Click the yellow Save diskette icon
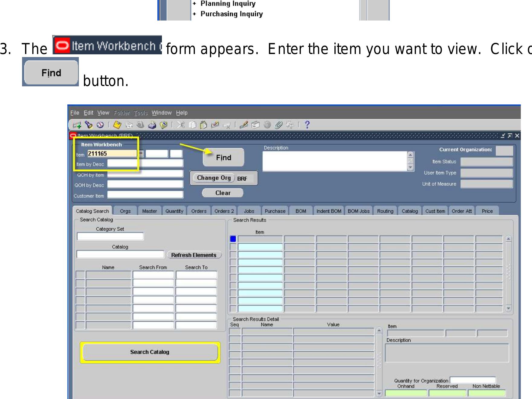Screen dimensions: 532x399 coord(117,125)
